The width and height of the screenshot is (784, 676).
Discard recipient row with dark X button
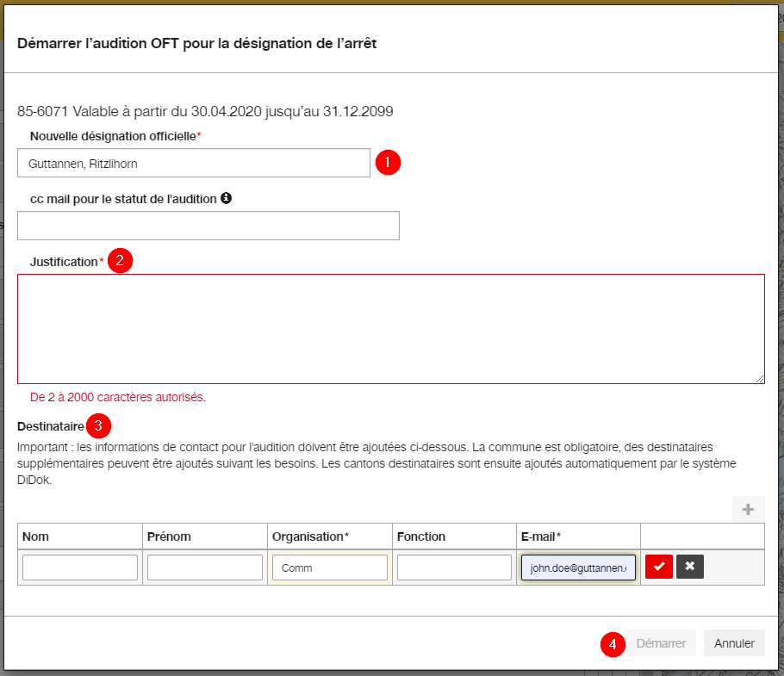689,567
